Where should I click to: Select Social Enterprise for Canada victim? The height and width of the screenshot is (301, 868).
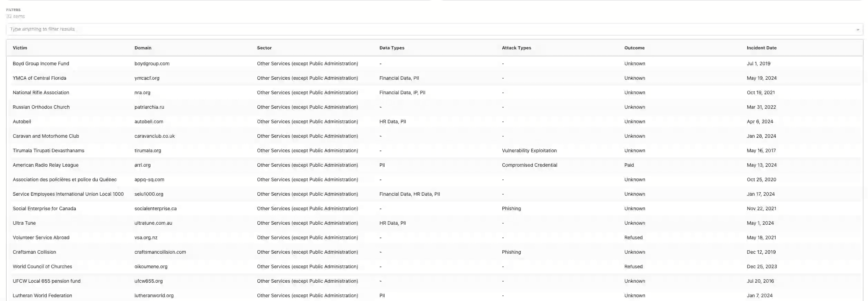(45, 208)
